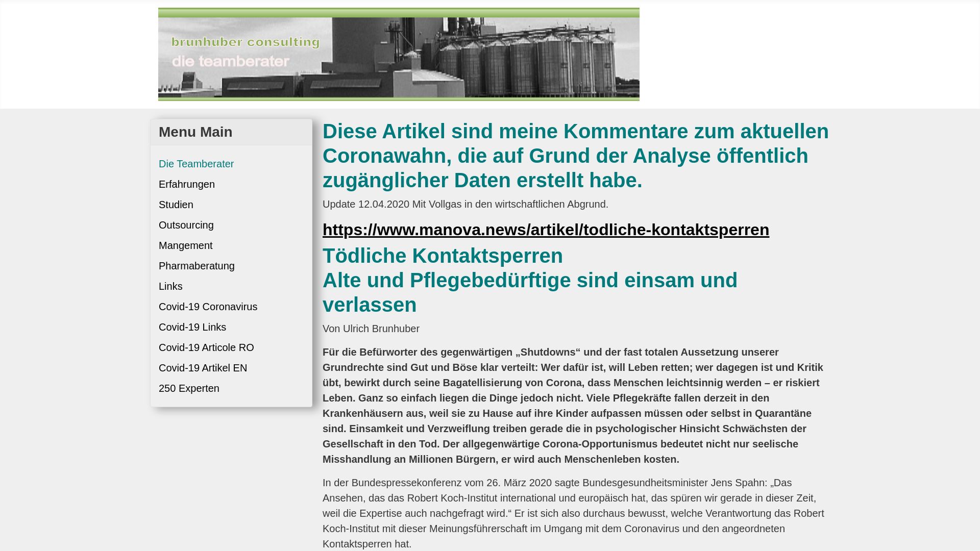The height and width of the screenshot is (551, 980).
Task: Click the Tödliche Kontaktsperren heading
Action: coord(443,256)
